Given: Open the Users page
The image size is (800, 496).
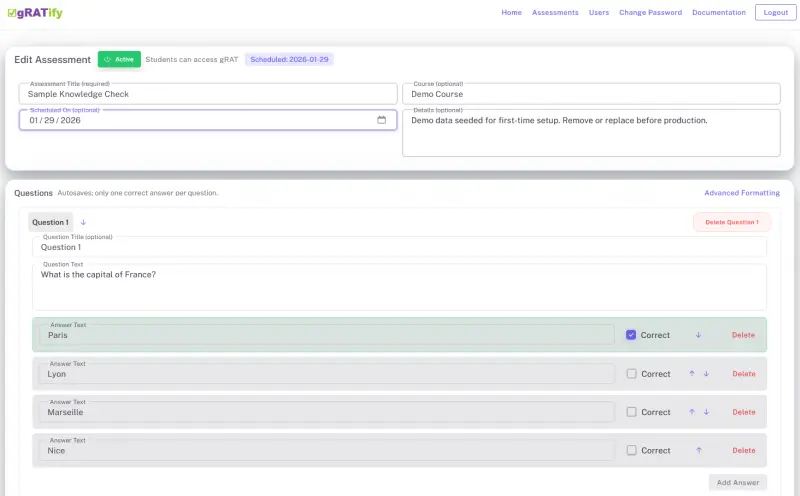Looking at the screenshot, I should pos(599,12).
